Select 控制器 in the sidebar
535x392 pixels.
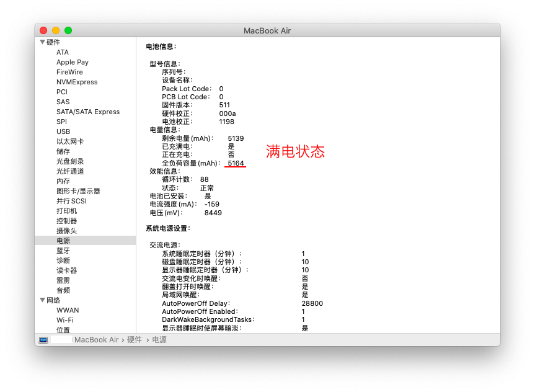[66, 221]
